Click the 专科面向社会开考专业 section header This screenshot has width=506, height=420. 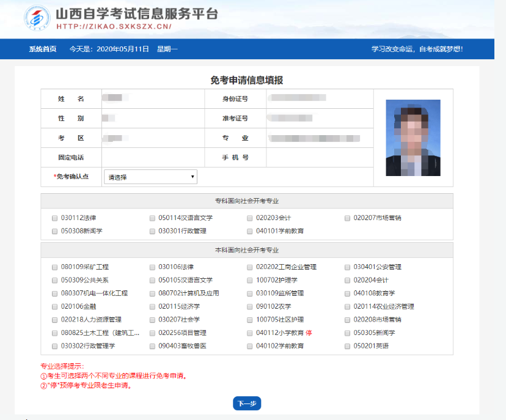pyautogui.click(x=247, y=201)
